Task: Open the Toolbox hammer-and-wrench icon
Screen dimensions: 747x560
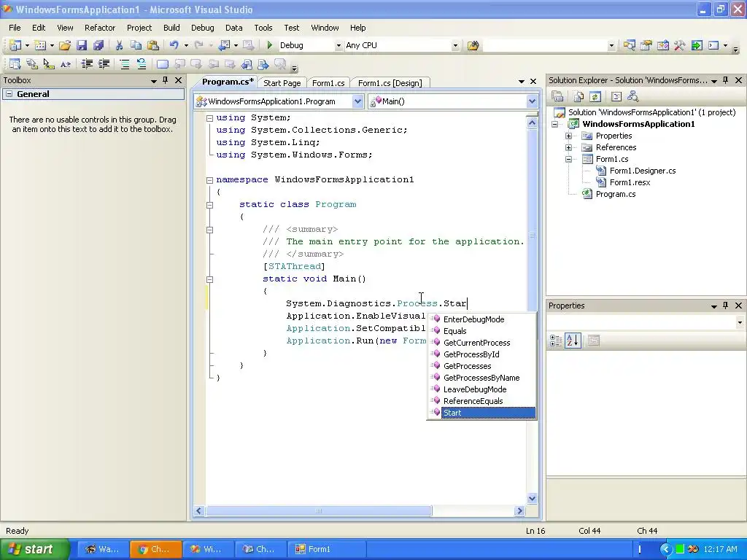Action: pyautogui.click(x=679, y=45)
